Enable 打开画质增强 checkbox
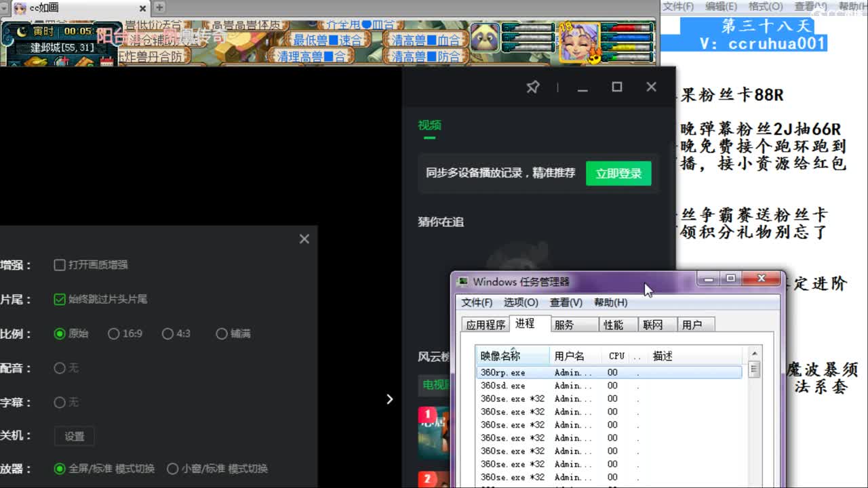 [60, 265]
